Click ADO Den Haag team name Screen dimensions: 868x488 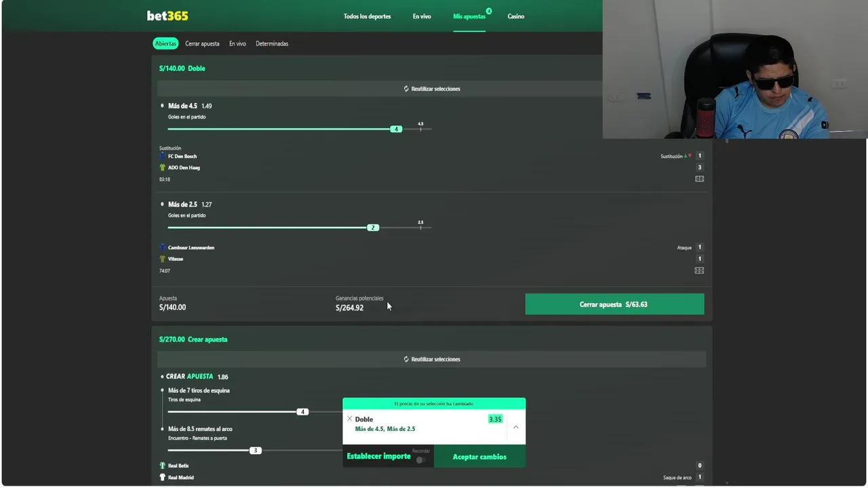[184, 167]
